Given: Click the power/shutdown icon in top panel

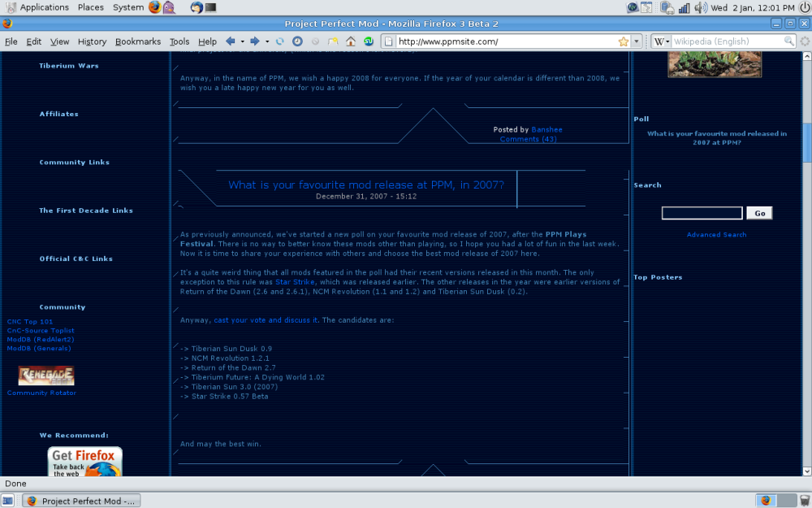Looking at the screenshot, I should 804,7.
